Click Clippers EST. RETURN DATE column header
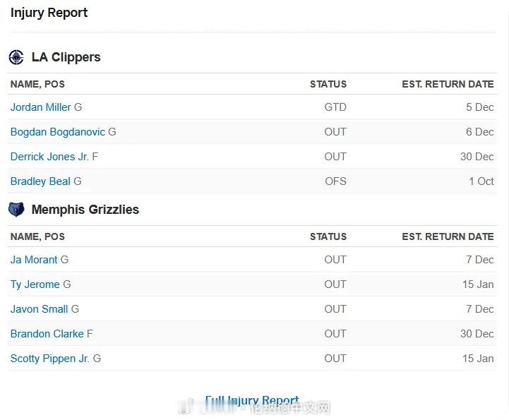 (448, 84)
